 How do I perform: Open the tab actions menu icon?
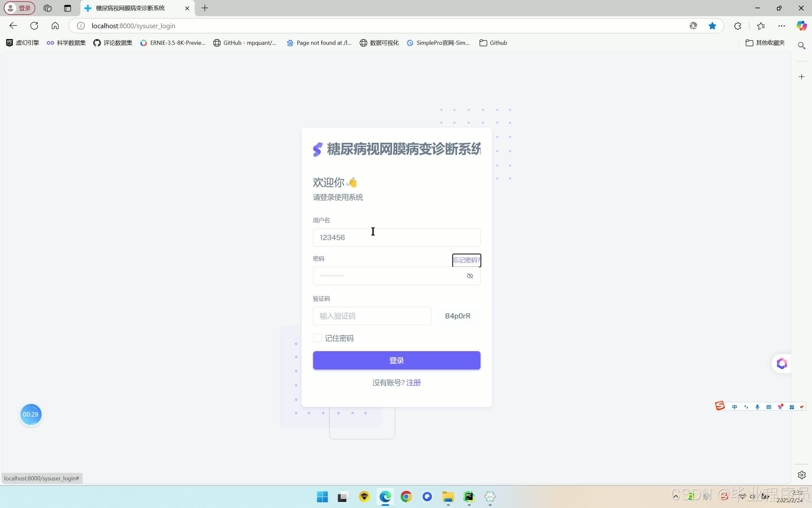point(68,8)
